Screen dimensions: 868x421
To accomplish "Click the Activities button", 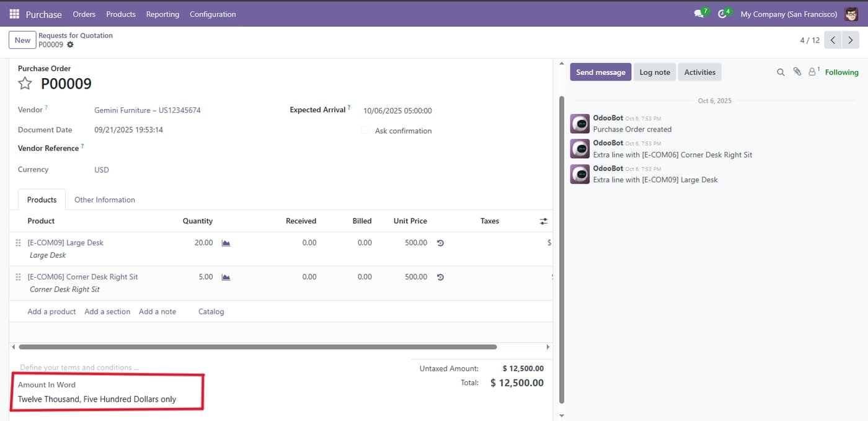I will [700, 72].
